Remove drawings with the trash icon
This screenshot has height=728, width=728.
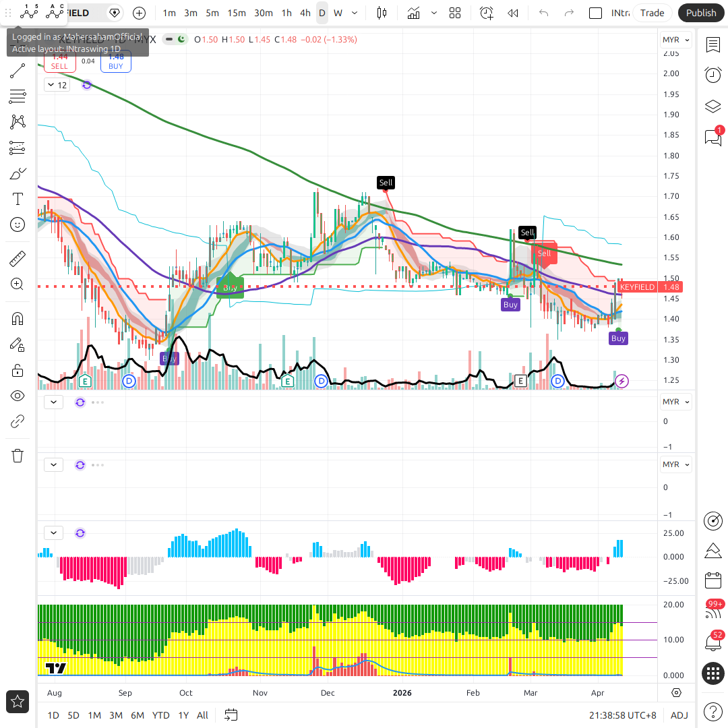coord(18,455)
